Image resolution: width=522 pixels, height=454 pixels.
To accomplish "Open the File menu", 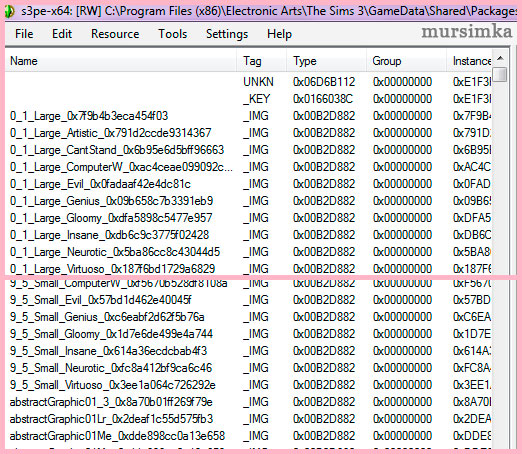I will pyautogui.click(x=24, y=34).
